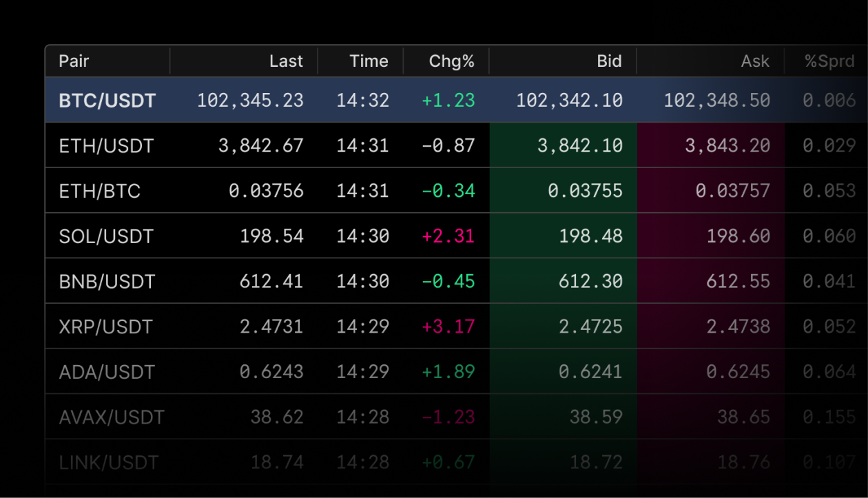Click ETH/BTC bid 0.03755

(x=586, y=191)
